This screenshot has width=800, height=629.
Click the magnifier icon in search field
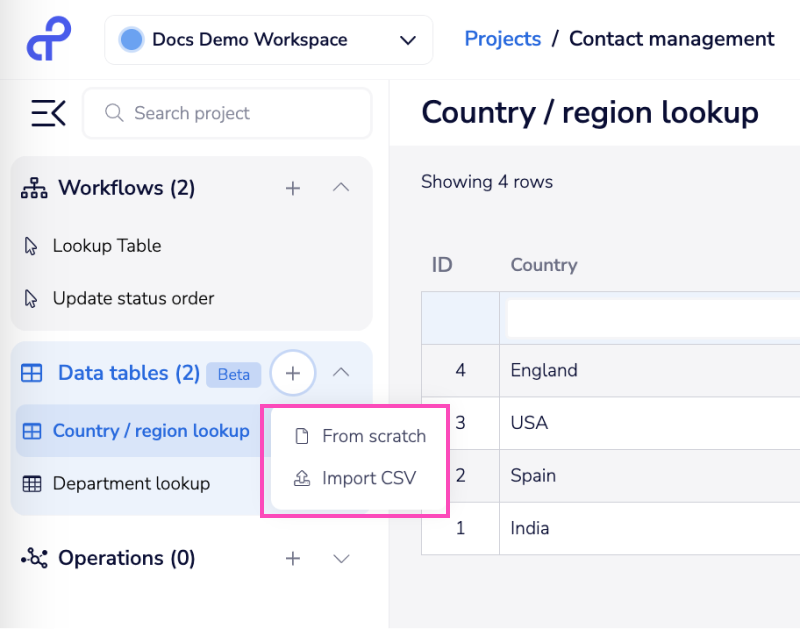tap(113, 114)
